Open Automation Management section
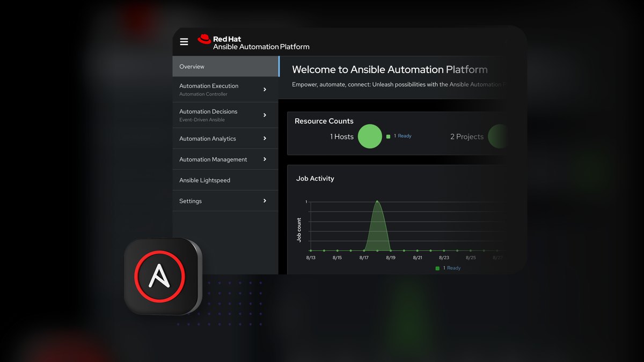Viewport: 644px width, 362px height. pyautogui.click(x=225, y=159)
